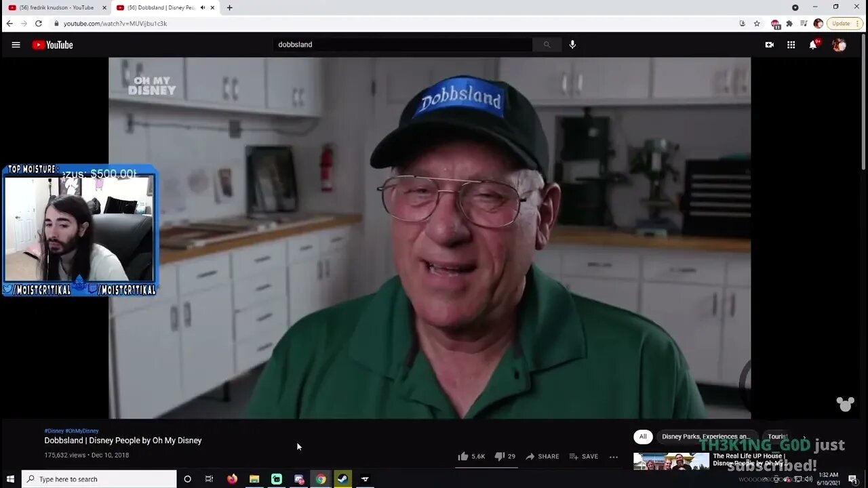Viewport: 868px width, 488px height.
Task: Click the install app icon in address bar
Action: tap(743, 24)
